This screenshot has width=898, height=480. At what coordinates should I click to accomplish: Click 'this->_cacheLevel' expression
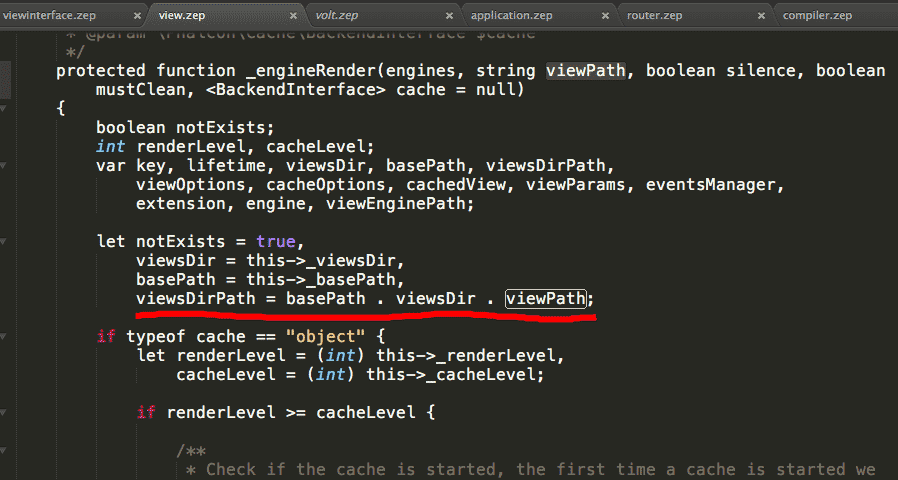451,375
